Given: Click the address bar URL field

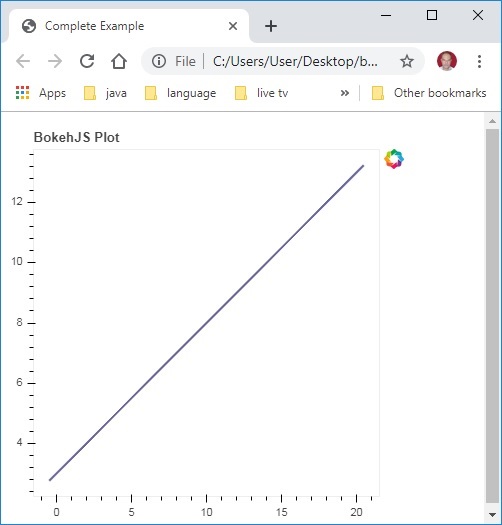Looking at the screenshot, I should [x=295, y=61].
